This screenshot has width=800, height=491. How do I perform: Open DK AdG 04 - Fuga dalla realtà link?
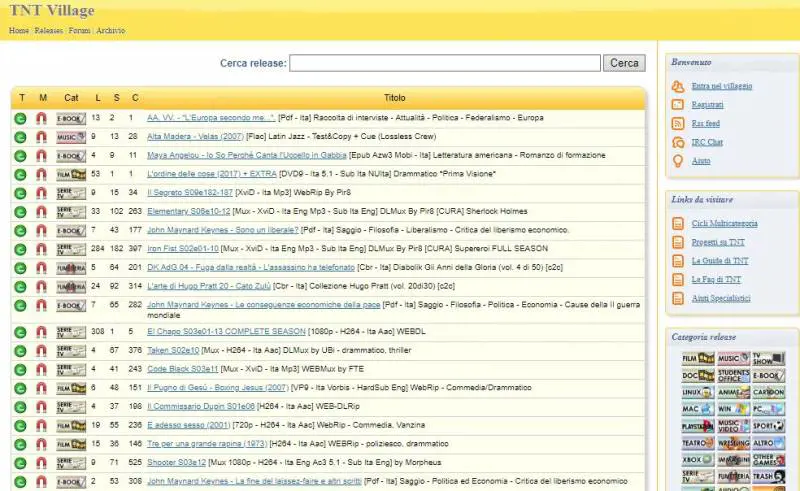pyautogui.click(x=251, y=267)
